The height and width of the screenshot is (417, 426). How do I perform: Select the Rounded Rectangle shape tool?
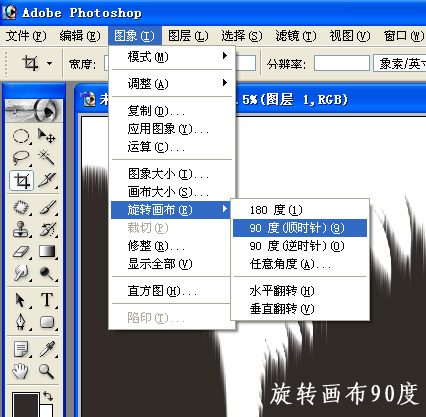coord(46,322)
